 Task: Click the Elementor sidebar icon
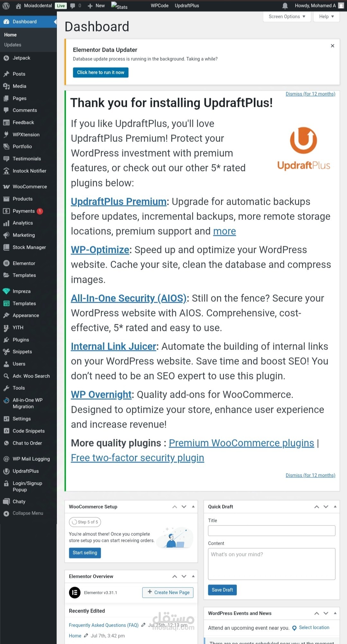[x=6, y=263]
